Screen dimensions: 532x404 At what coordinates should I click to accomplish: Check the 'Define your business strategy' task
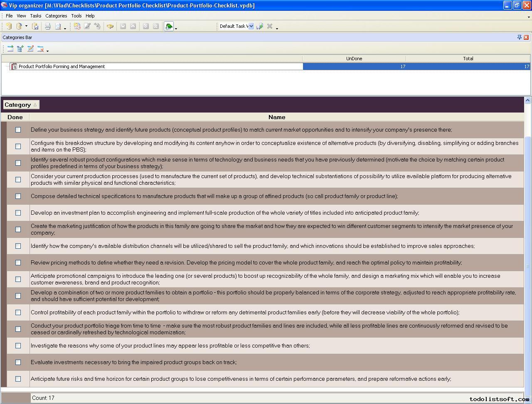pos(18,130)
